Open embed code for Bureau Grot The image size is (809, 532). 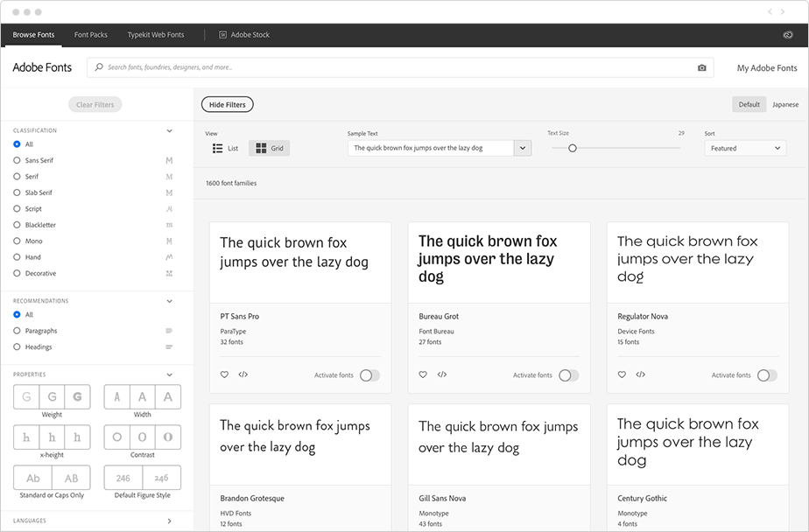[441, 374]
